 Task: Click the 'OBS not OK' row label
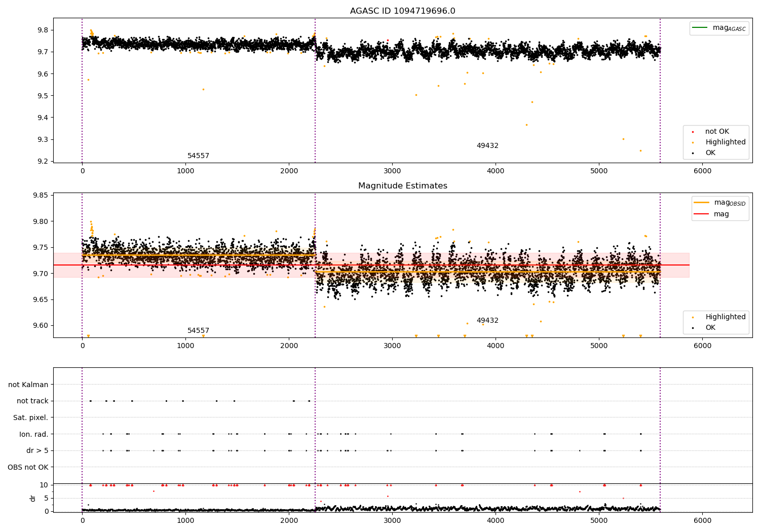coord(28,467)
